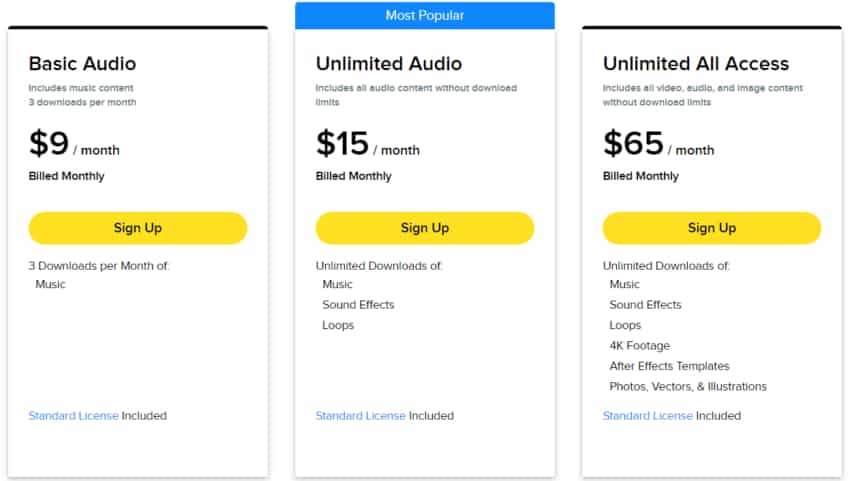Click Billed Monthly under the $65 price
This screenshot has height=481, width=850.
coord(640,177)
